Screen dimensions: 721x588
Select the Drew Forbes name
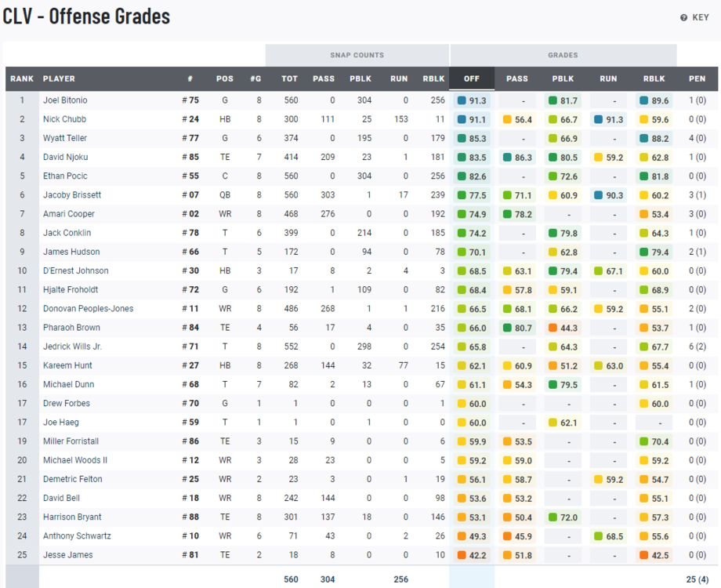(x=67, y=403)
